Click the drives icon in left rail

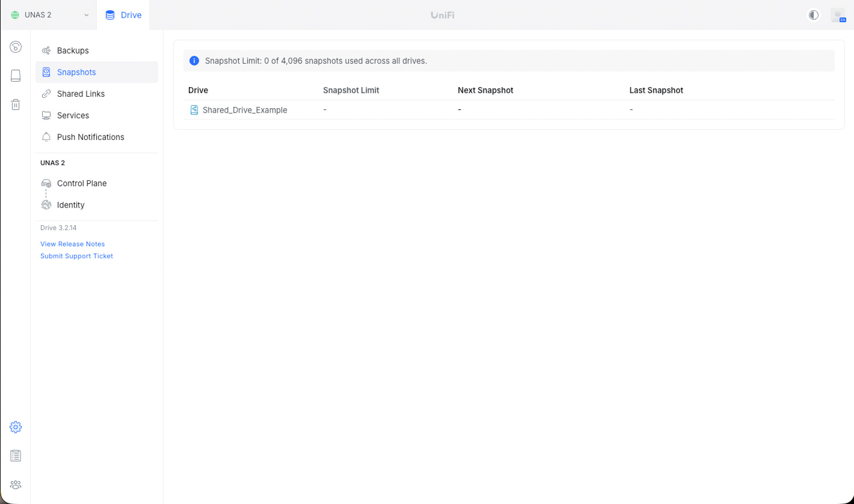[x=15, y=76]
